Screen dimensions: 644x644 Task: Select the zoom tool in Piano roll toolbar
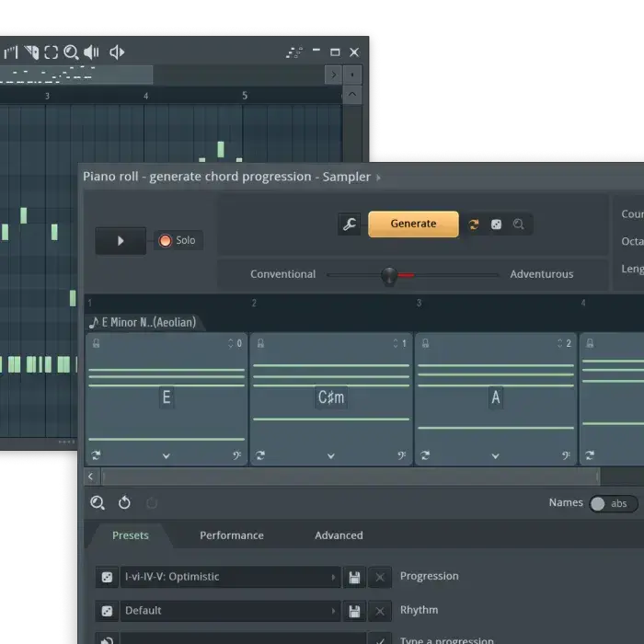[x=71, y=52]
